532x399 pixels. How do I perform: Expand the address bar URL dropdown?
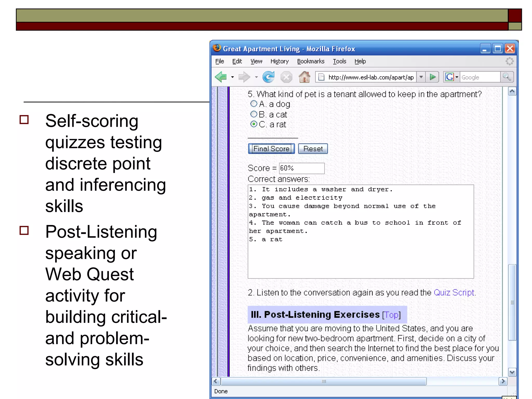[x=421, y=77]
